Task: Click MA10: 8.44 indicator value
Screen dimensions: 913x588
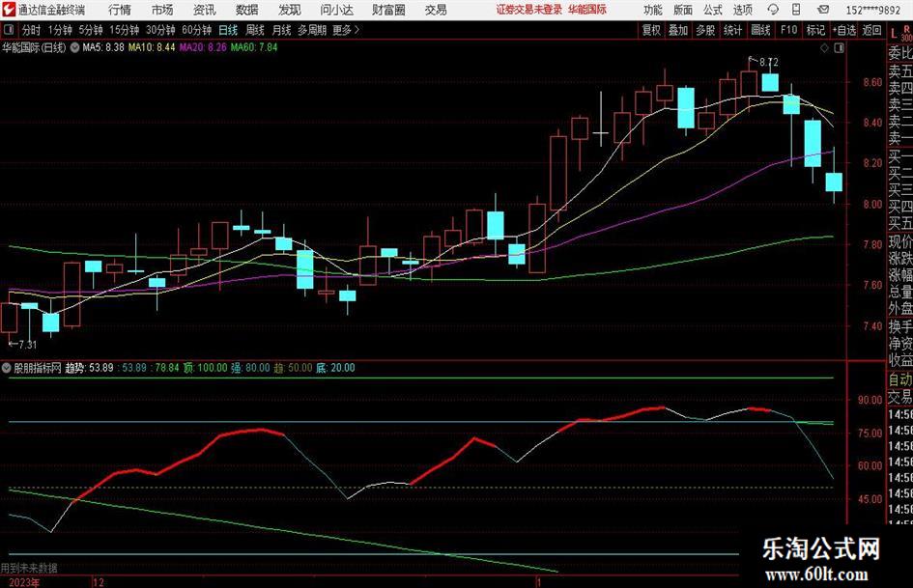Action: 152,47
